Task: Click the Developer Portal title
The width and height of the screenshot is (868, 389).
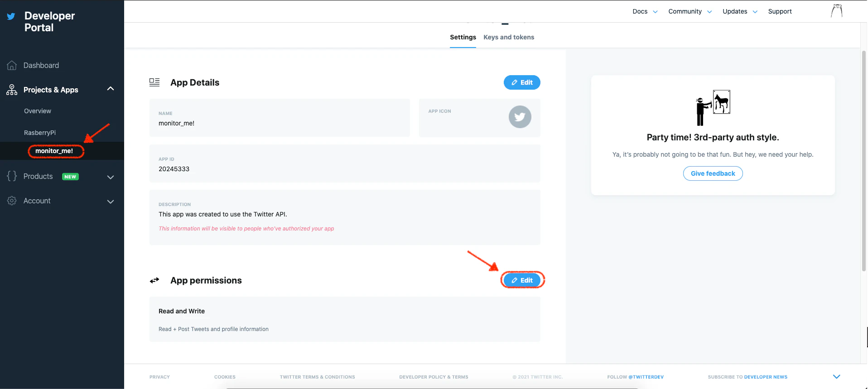Action: pyautogui.click(x=49, y=22)
